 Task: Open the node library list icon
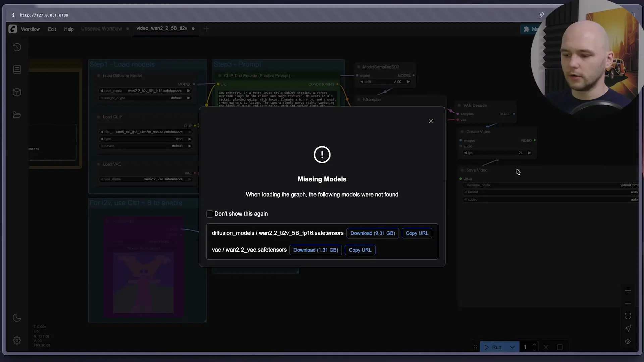tap(17, 69)
